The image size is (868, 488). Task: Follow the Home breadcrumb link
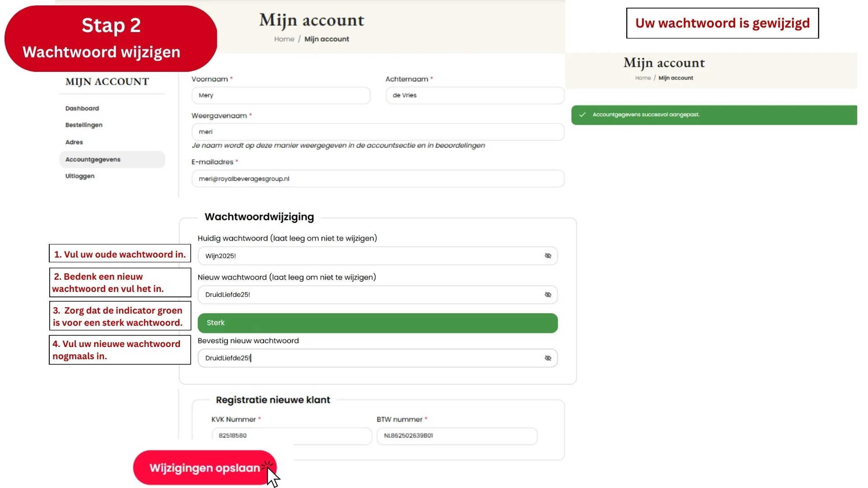click(x=284, y=39)
